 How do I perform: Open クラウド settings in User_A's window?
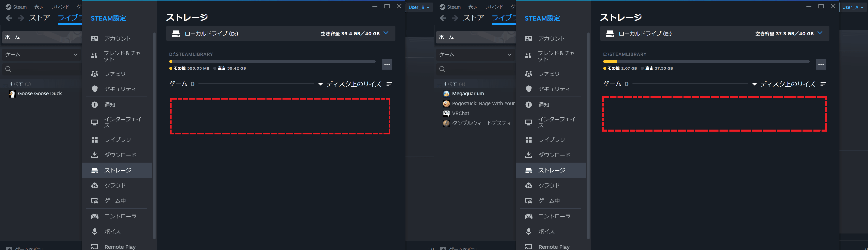coord(550,185)
